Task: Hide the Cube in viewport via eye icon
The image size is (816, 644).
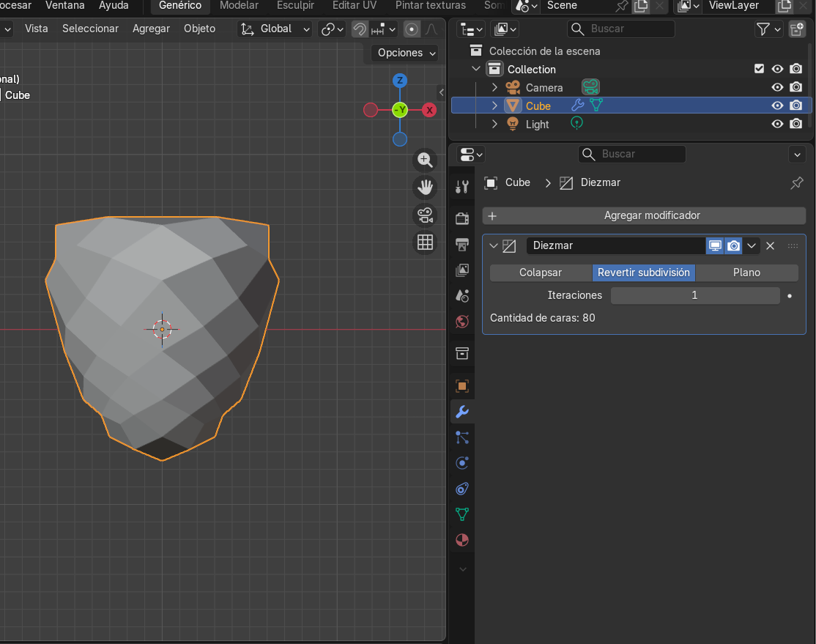Action: click(777, 106)
